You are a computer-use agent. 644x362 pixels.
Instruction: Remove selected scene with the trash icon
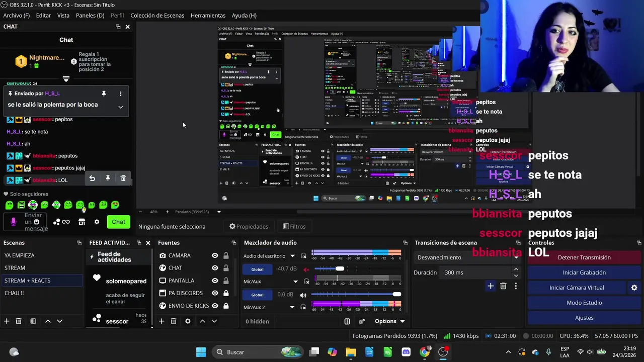pos(19,321)
